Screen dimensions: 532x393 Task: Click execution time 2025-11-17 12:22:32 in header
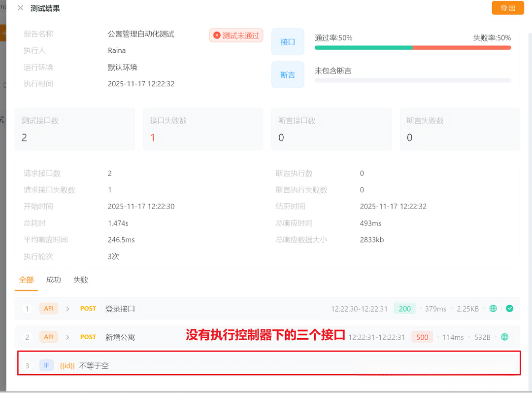141,84
